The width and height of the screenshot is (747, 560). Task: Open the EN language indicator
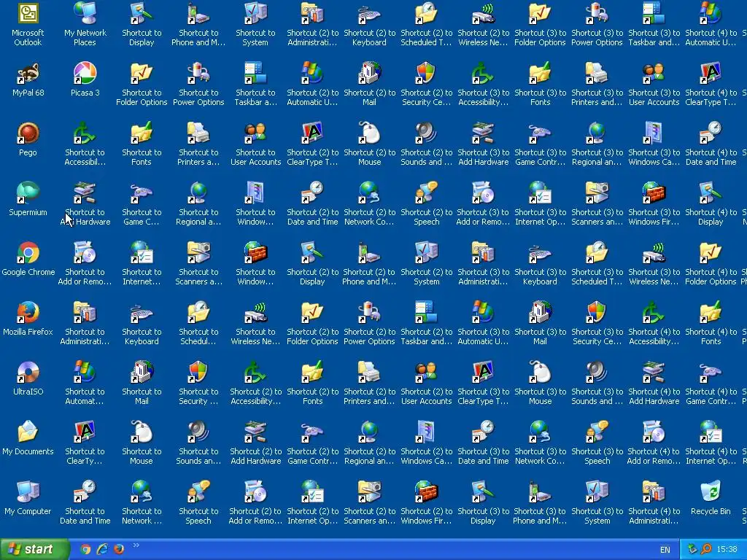665,550
